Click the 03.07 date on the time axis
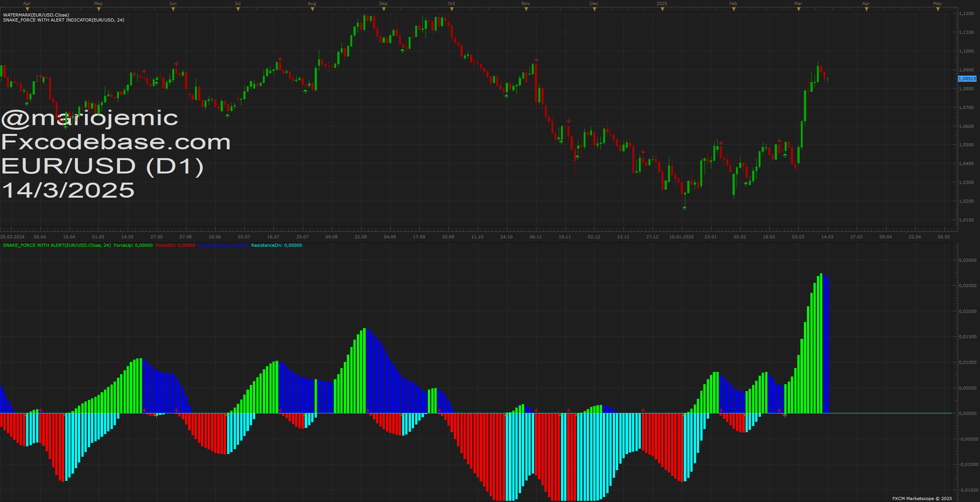The width and height of the screenshot is (980, 502). tap(244, 237)
